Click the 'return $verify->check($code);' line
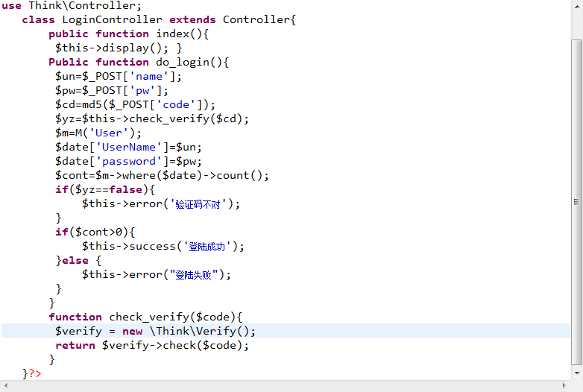The height and width of the screenshot is (392, 583). [152, 345]
